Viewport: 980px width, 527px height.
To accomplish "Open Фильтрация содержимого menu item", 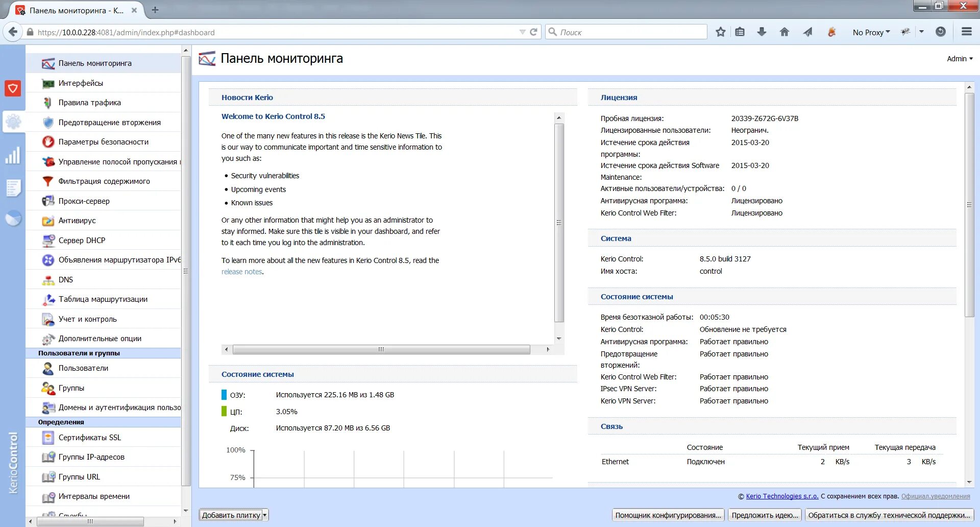I will coord(104,181).
